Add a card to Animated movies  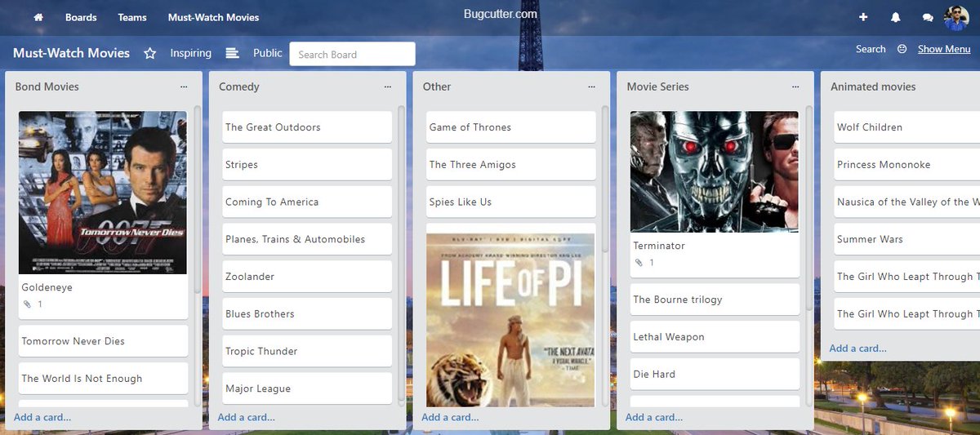click(858, 348)
